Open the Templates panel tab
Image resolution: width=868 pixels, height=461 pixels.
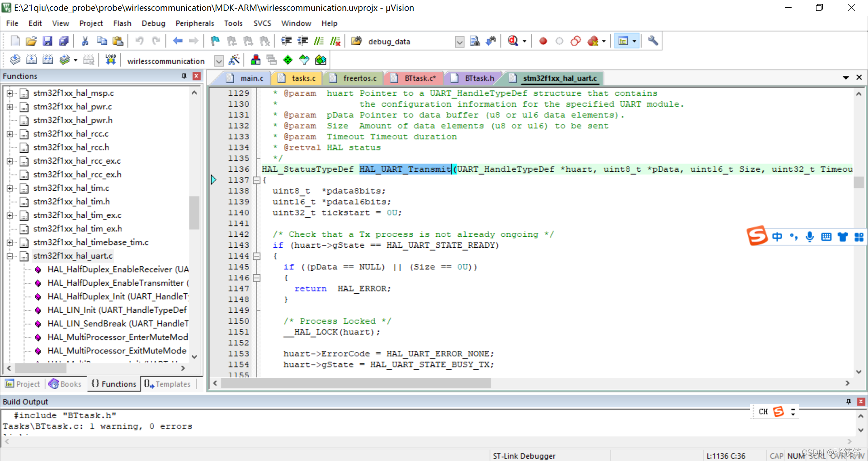(x=168, y=384)
